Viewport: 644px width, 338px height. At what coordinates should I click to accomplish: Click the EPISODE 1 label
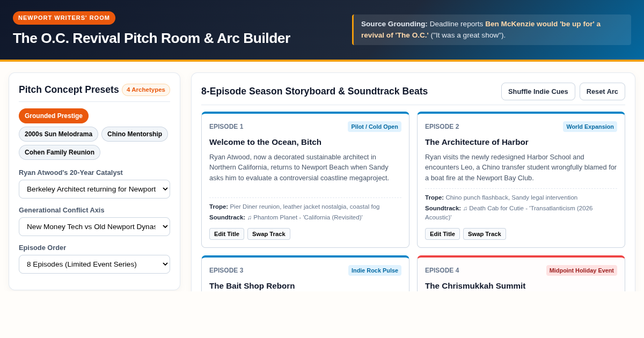click(x=226, y=127)
